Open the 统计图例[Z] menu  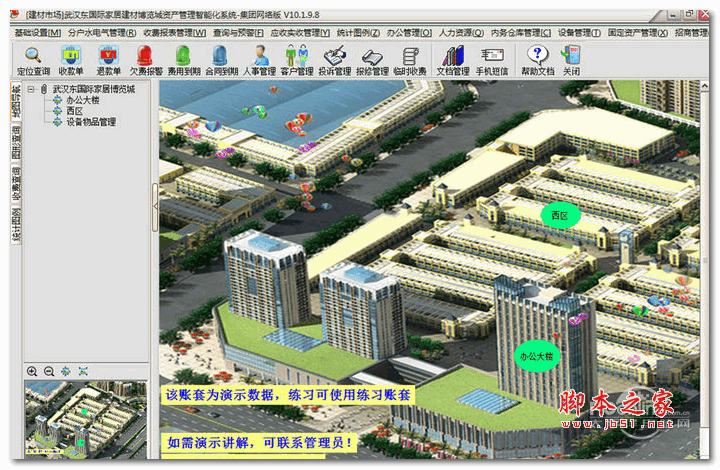click(x=358, y=33)
